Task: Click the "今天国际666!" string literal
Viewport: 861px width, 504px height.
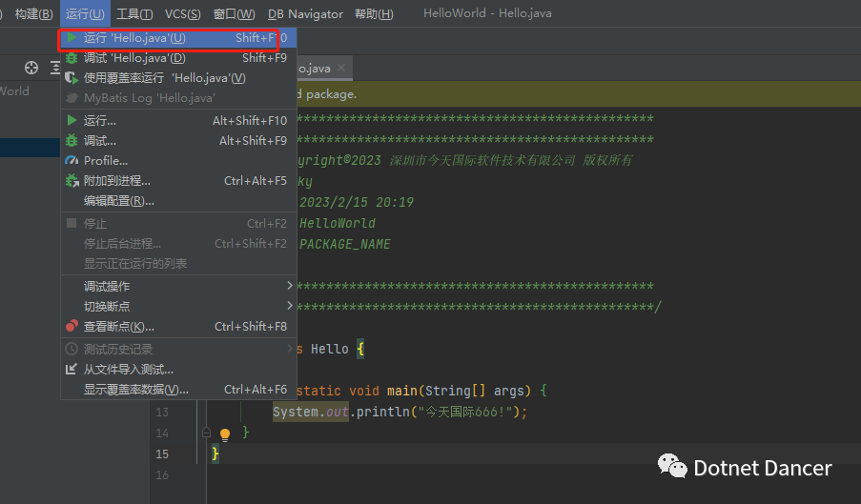Action: 465,412
